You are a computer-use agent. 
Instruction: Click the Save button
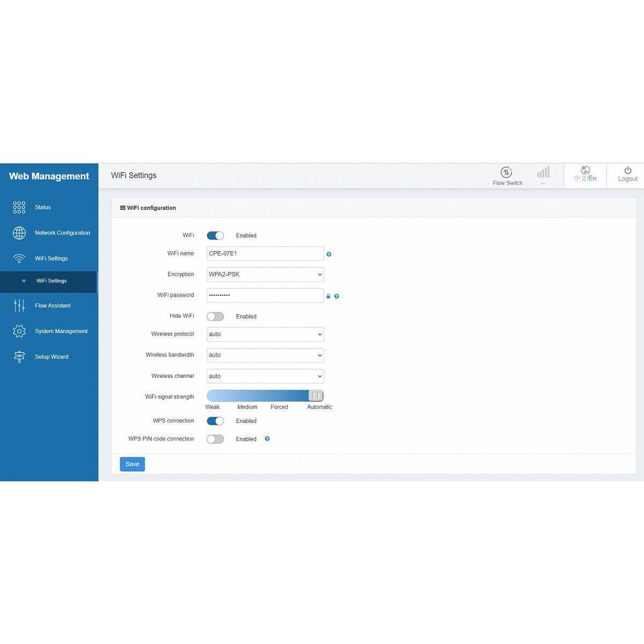tap(132, 464)
